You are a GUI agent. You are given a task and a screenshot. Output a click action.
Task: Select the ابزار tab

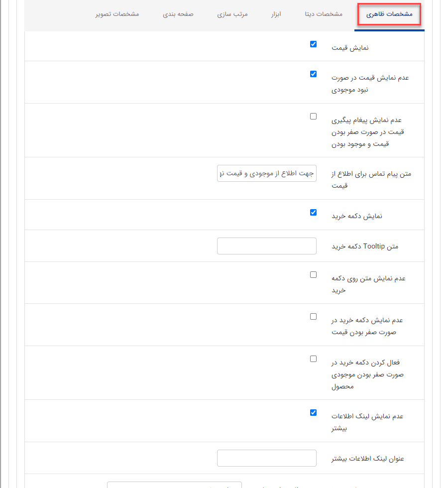point(275,14)
